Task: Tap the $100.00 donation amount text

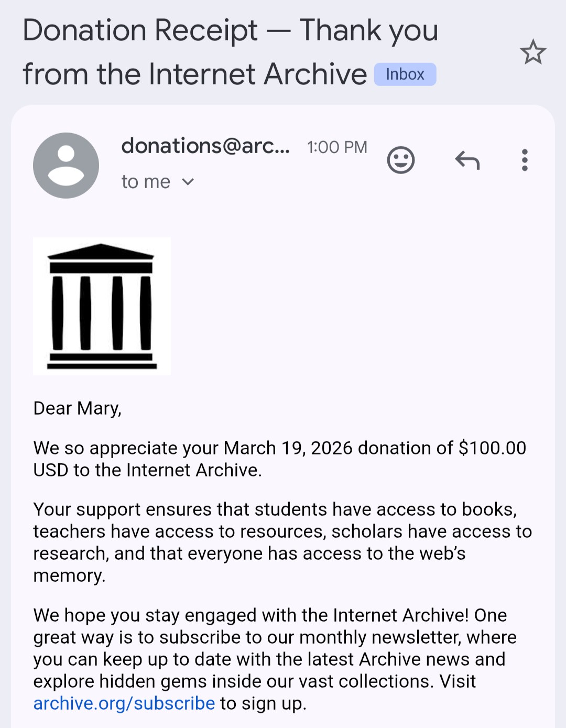Action: [492, 448]
